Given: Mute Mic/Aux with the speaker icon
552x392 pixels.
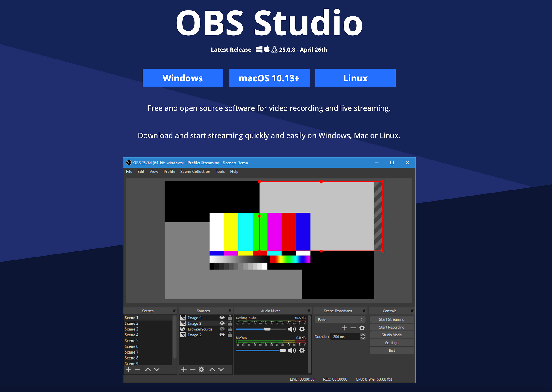Looking at the screenshot, I should (x=292, y=351).
